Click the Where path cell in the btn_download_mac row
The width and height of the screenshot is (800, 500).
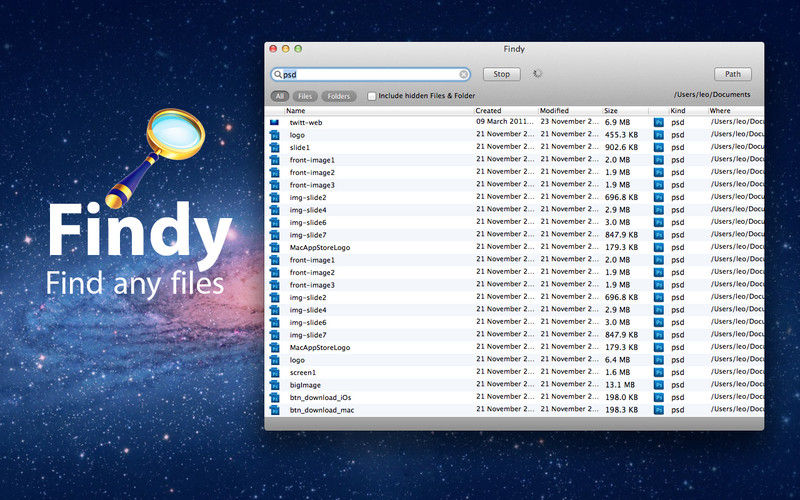(x=737, y=410)
